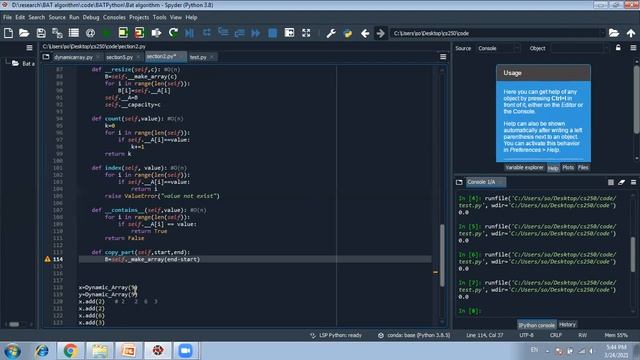Interrupt kernel stop square in console
The height and width of the screenshot is (360, 640).
[x=611, y=182]
